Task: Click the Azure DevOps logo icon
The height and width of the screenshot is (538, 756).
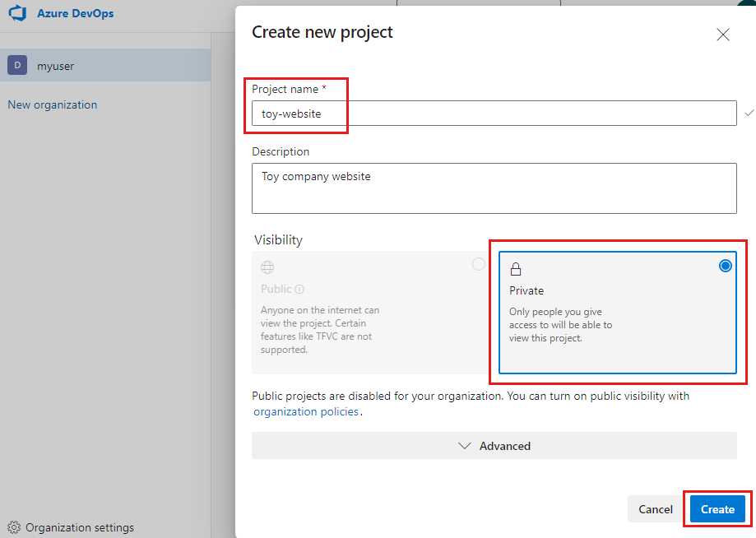Action: (x=18, y=13)
